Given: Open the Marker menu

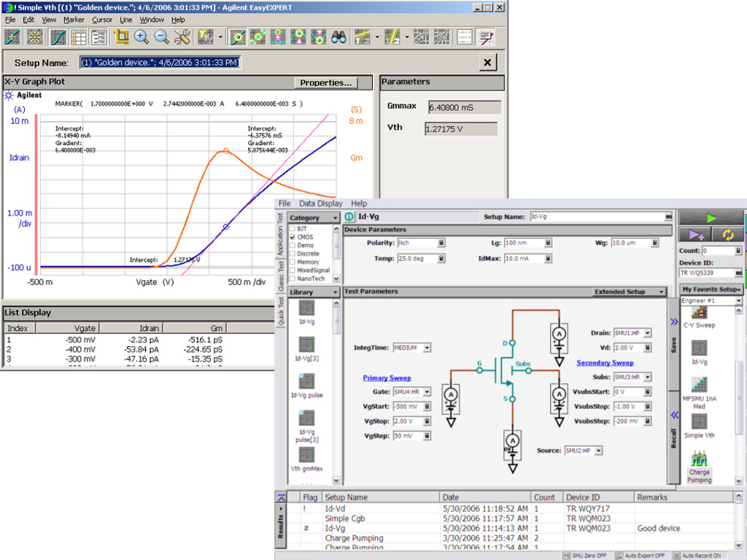Looking at the screenshot, I should [74, 20].
